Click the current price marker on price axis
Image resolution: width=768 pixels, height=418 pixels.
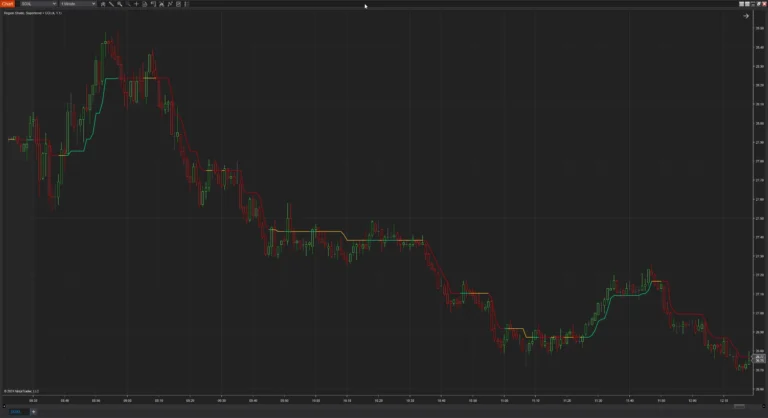[x=759, y=359]
